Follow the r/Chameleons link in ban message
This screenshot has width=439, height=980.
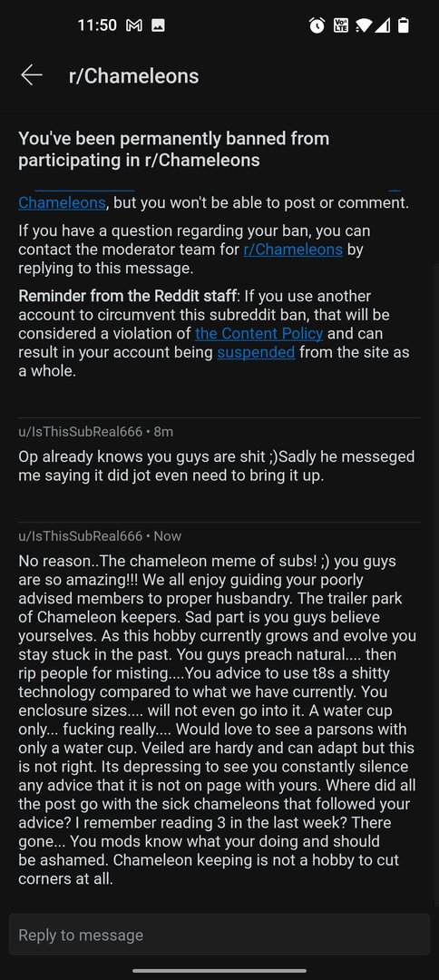point(293,250)
